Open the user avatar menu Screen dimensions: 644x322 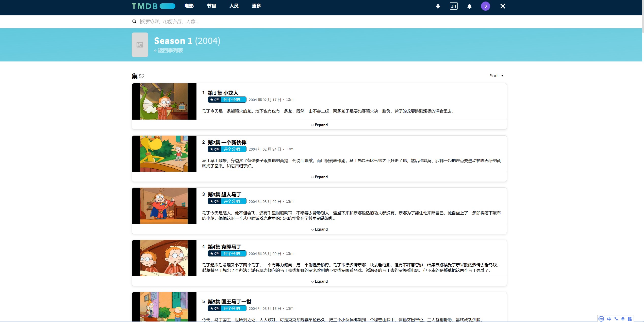485,6
